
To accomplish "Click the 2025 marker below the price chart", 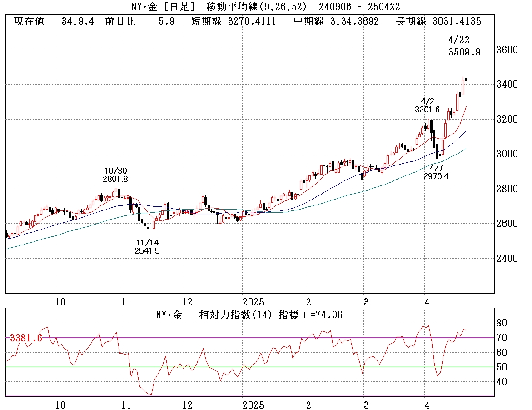I will (x=253, y=302).
